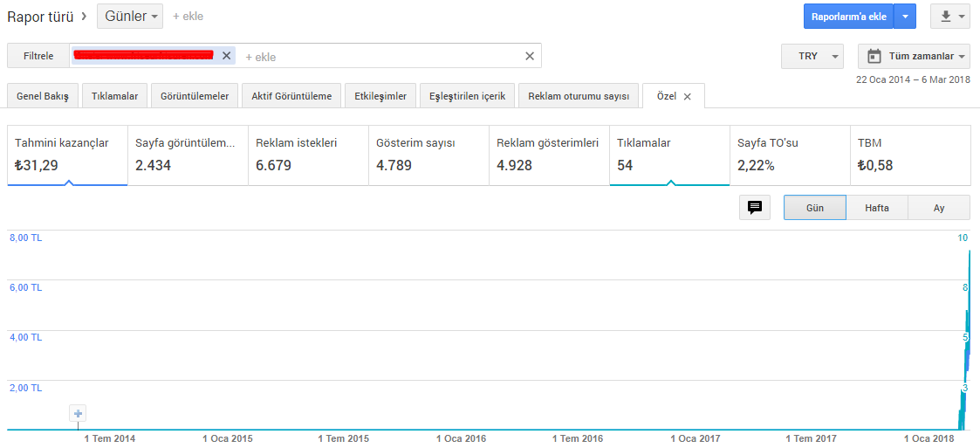
Task: Switch chart granularity to Hafta
Action: (877, 208)
